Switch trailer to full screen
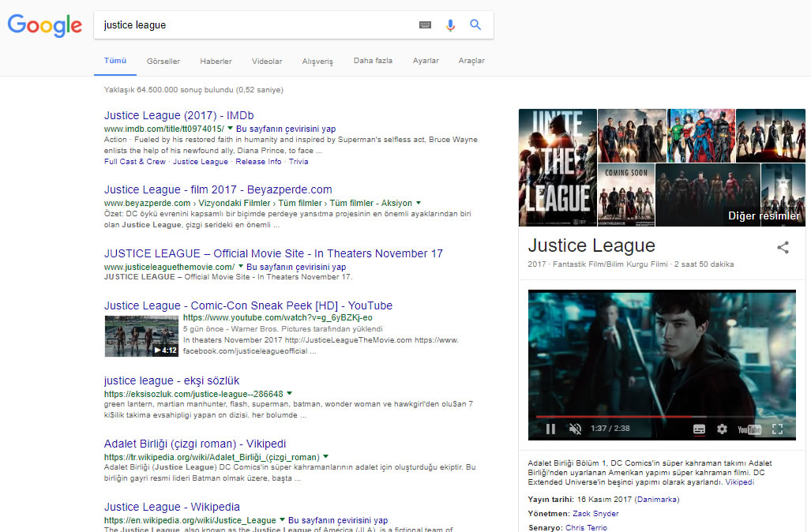This screenshot has width=811, height=532. (777, 429)
